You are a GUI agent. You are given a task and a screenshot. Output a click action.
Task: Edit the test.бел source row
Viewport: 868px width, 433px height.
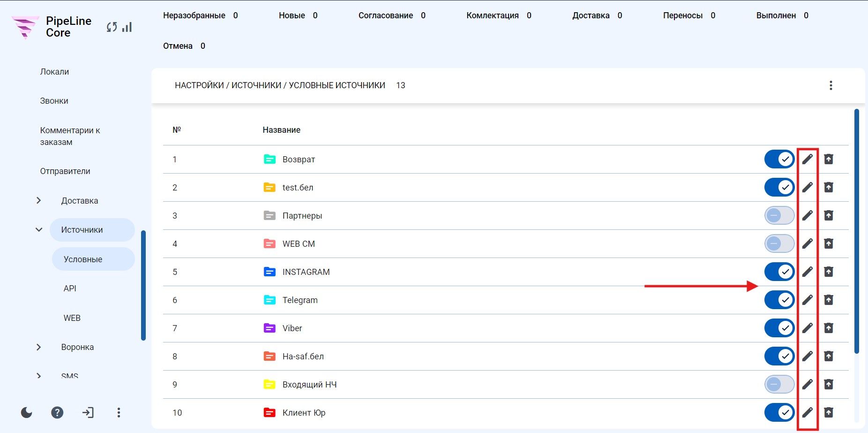point(807,187)
